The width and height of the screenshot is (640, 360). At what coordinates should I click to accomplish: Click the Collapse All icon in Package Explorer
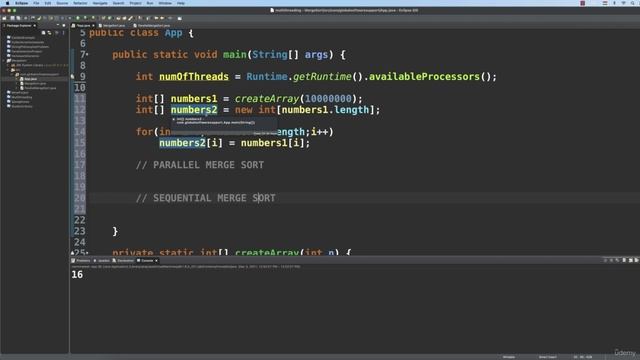coord(44,33)
